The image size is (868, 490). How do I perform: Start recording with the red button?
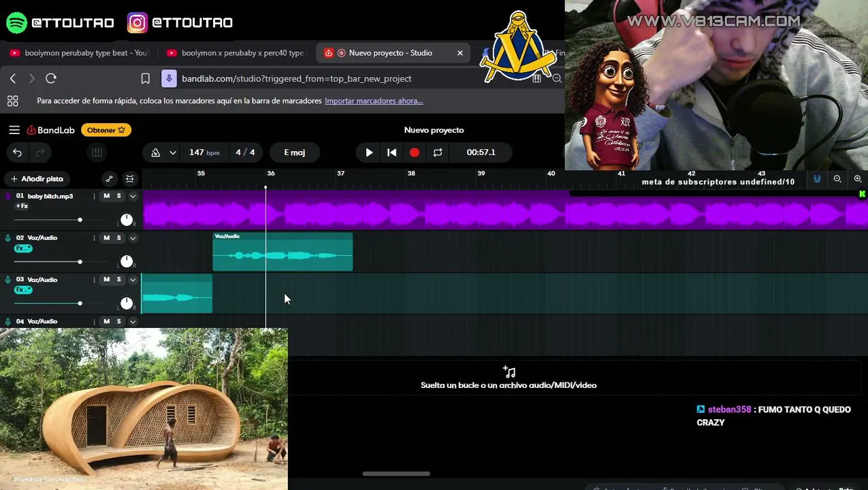(415, 152)
